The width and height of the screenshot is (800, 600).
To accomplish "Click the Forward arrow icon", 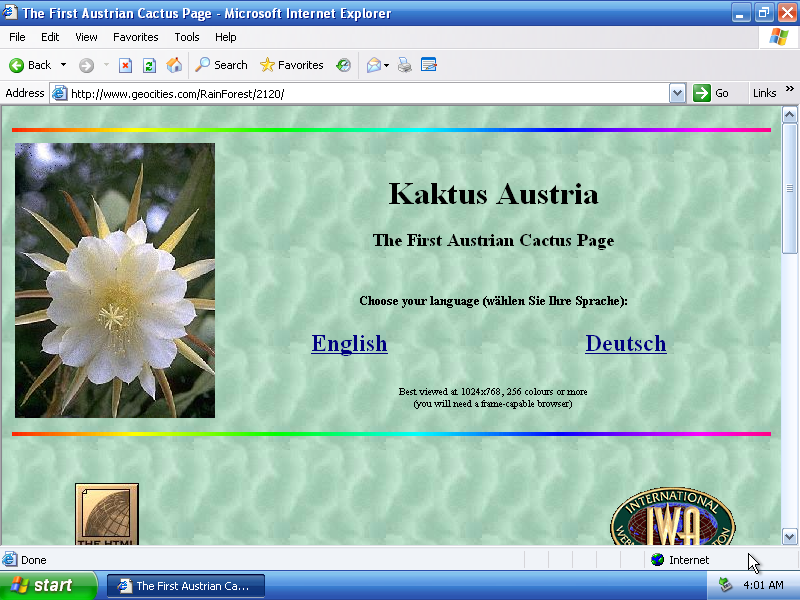I will point(86,65).
